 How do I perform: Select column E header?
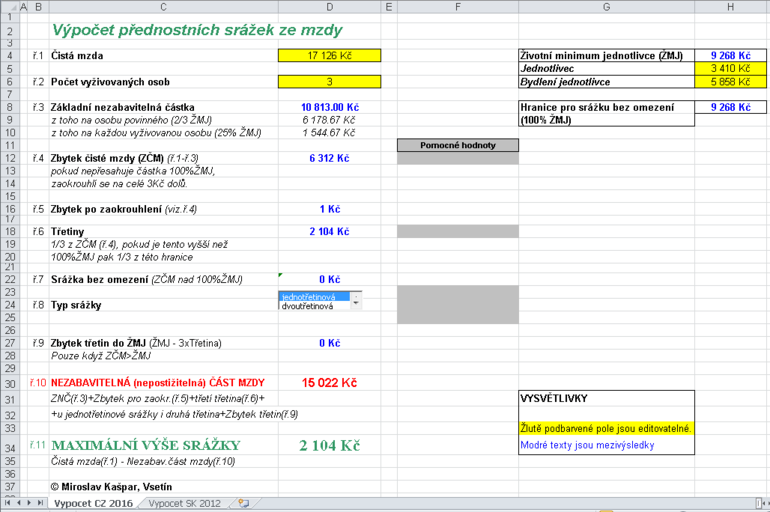point(389,7)
